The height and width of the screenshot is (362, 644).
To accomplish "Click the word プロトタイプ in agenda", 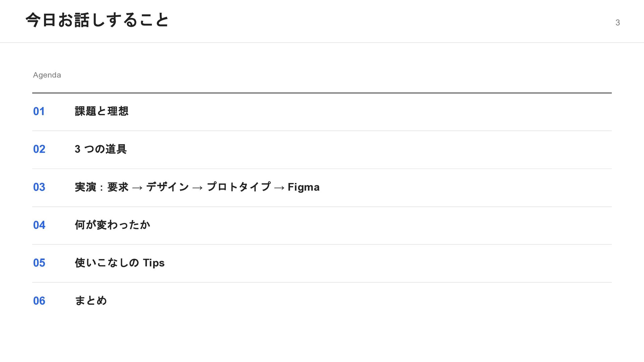I will [238, 187].
